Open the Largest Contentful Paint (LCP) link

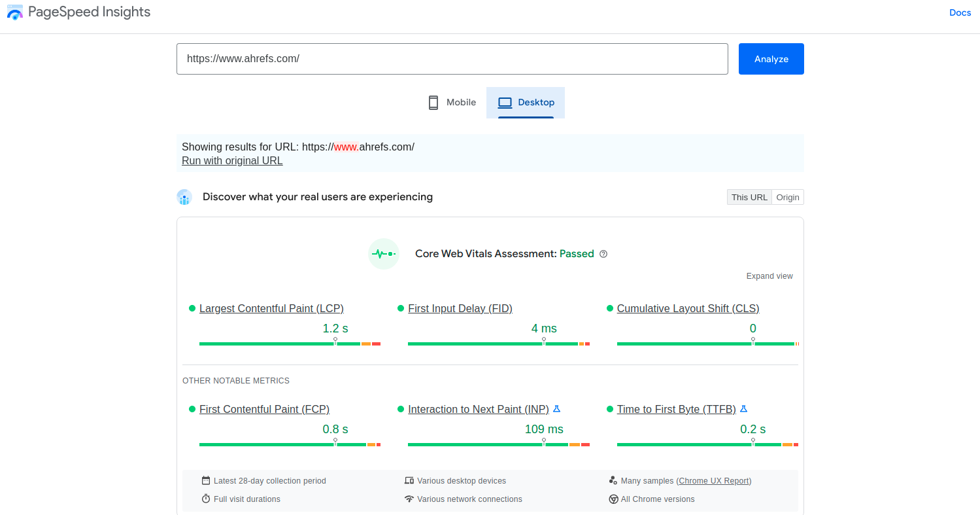pos(271,309)
